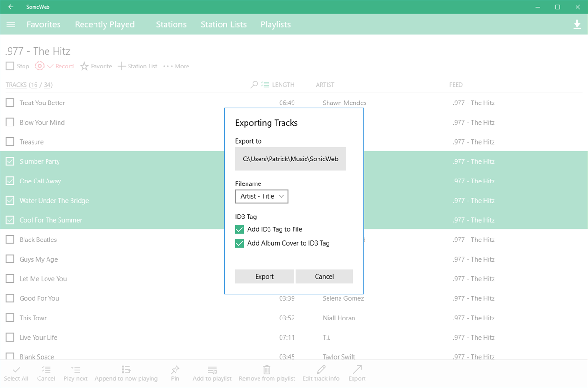Check the Blow Your Mind track
This screenshot has width=588, height=388.
(10, 122)
